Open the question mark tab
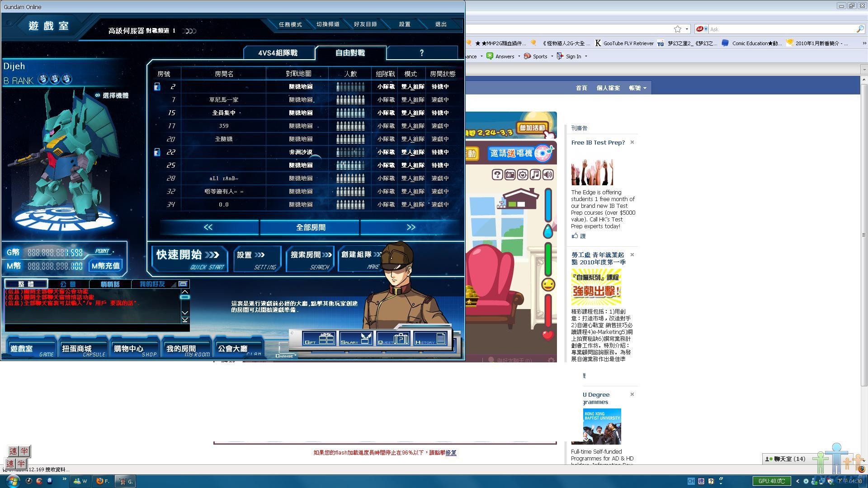Image resolution: width=868 pixels, height=488 pixels. click(422, 53)
